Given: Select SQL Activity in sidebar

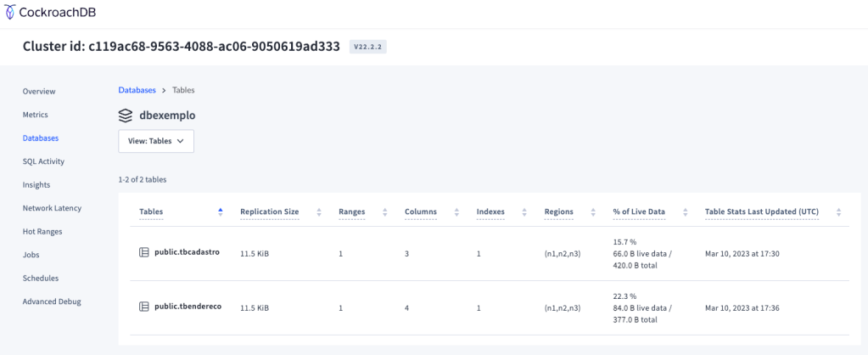Looking at the screenshot, I should pyautogui.click(x=43, y=161).
